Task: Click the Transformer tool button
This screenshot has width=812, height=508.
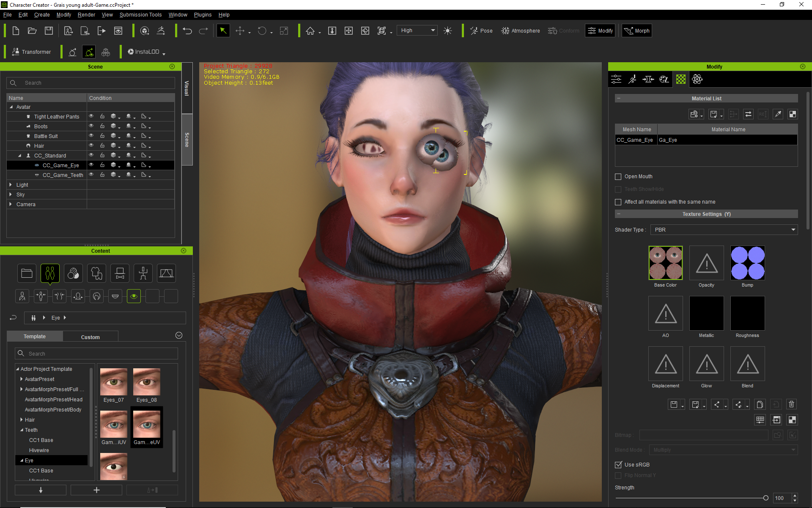Action: coord(32,52)
